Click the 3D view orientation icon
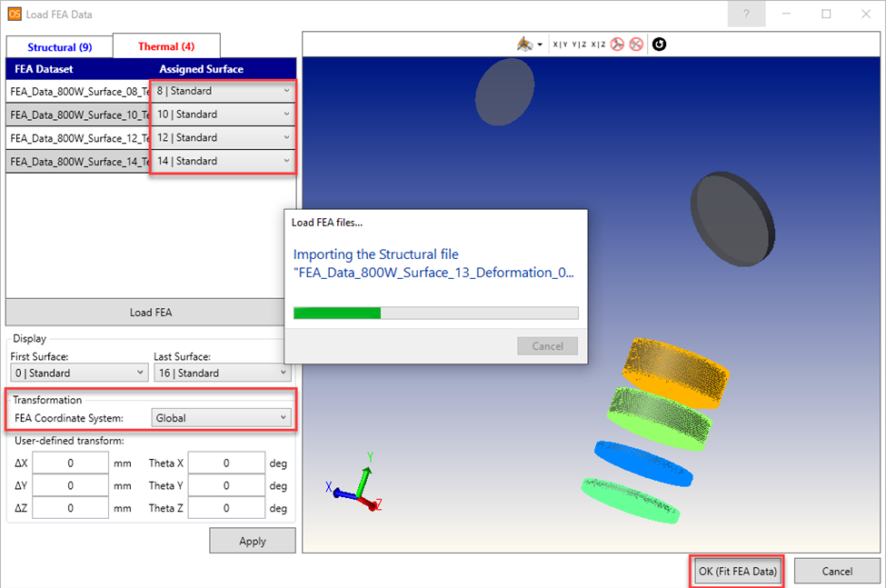 point(524,45)
